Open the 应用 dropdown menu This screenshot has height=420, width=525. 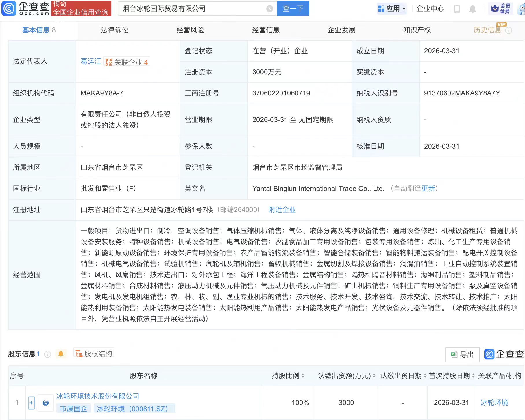click(x=392, y=9)
